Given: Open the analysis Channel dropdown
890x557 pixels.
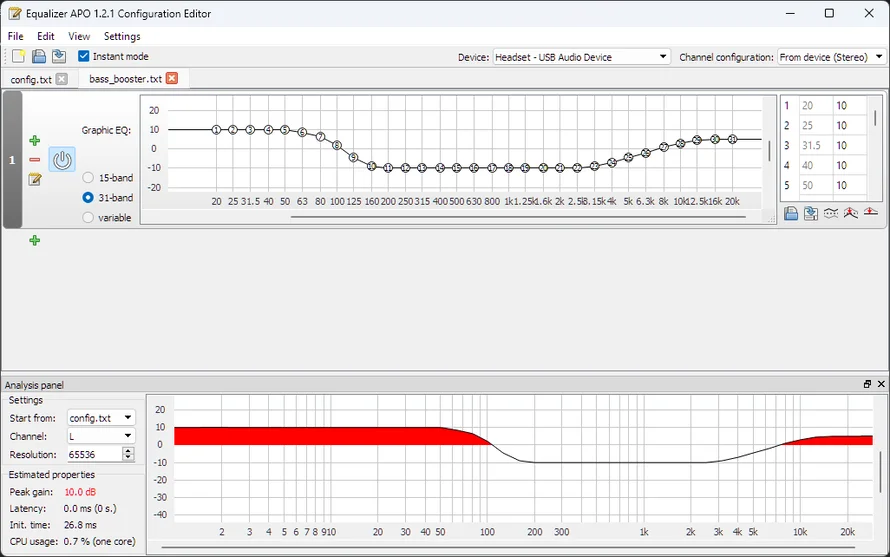Looking at the screenshot, I should (101, 436).
